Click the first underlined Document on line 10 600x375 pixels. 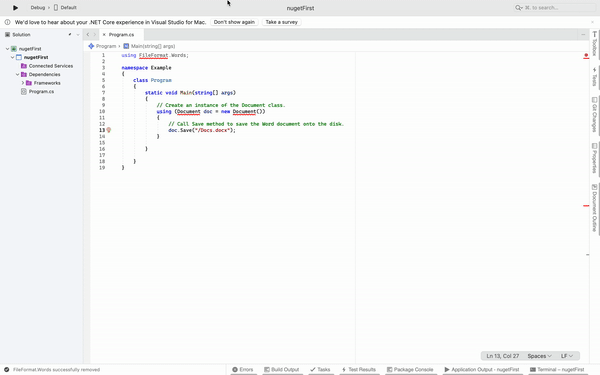tap(189, 111)
